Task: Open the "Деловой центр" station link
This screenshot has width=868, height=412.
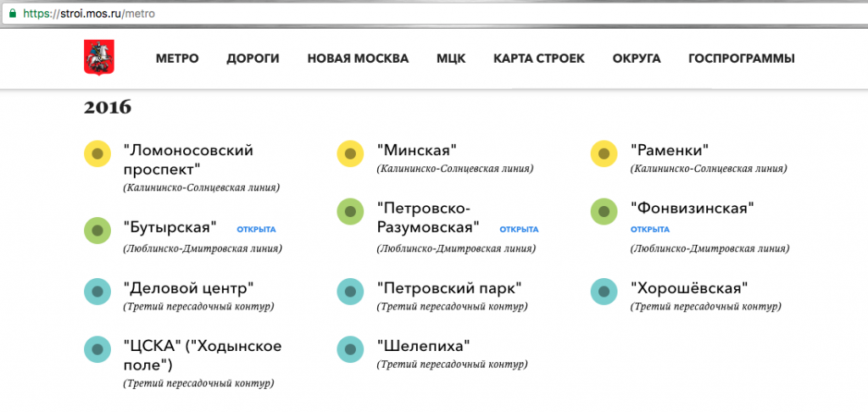Action: [x=188, y=288]
